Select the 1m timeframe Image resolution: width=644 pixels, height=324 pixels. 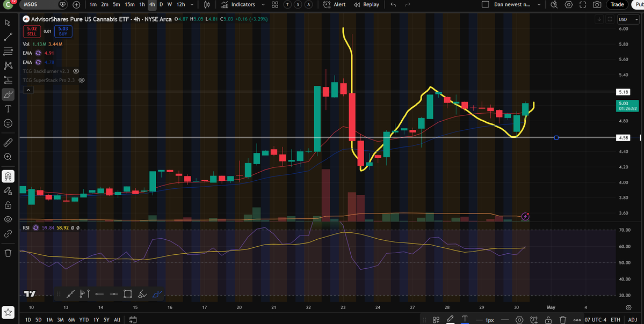[x=93, y=4]
